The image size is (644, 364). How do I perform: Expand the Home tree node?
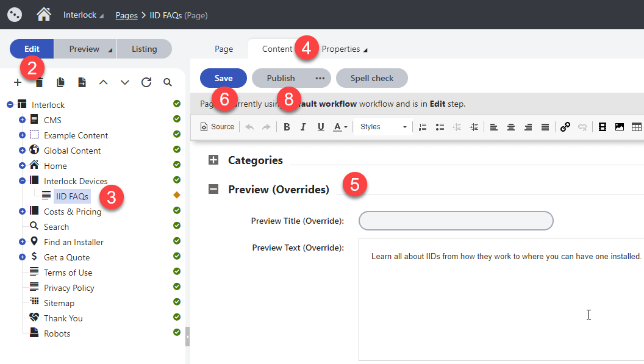point(22,166)
